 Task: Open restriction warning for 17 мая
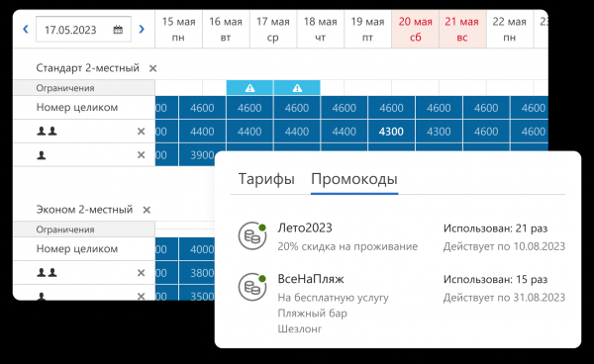click(x=297, y=88)
